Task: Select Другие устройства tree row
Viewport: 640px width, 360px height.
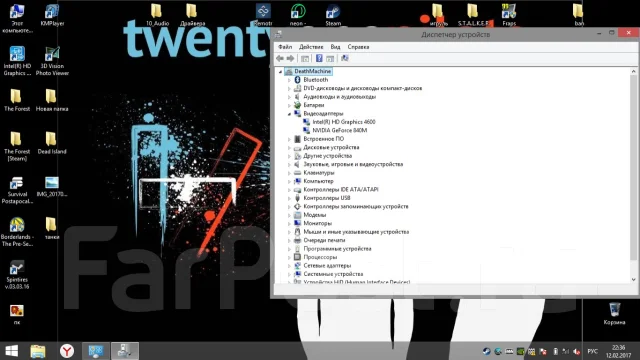Action: click(x=327, y=156)
